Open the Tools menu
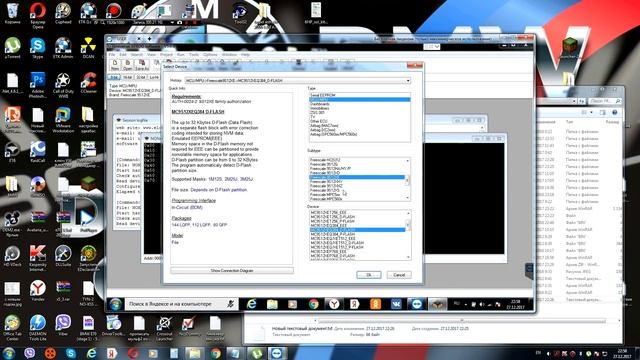This screenshot has width=640, height=360. click(x=194, y=54)
